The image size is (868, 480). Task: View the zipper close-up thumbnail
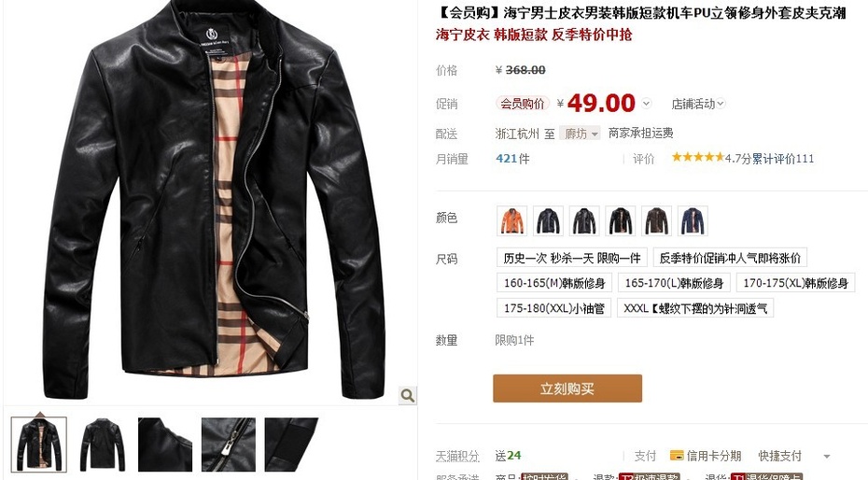pyautogui.click(x=228, y=445)
